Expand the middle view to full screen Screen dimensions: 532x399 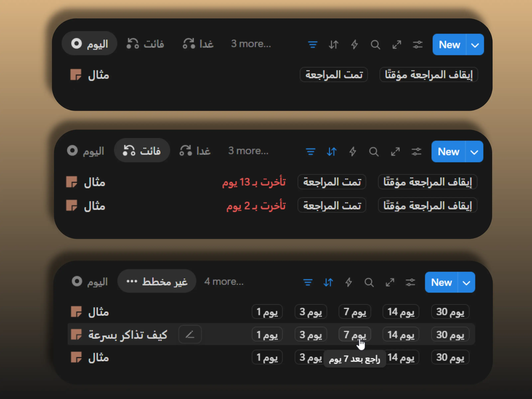[x=395, y=151]
